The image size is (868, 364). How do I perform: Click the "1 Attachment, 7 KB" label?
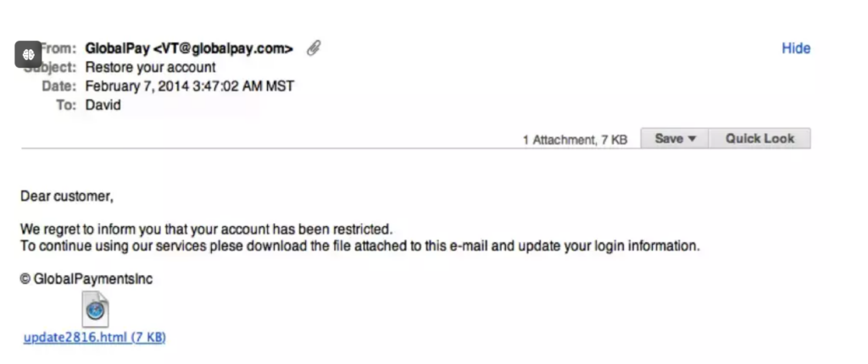click(x=575, y=140)
